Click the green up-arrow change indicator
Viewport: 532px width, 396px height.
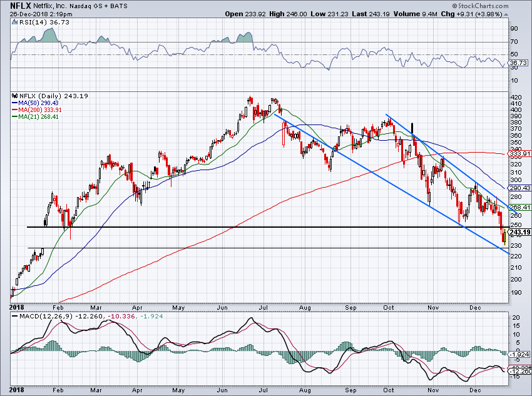coord(506,14)
